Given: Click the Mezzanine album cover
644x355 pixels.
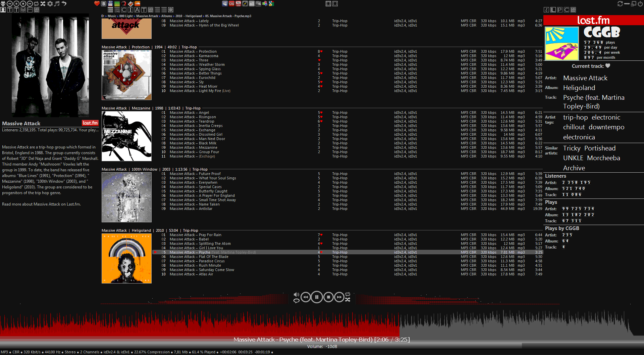Looking at the screenshot, I should click(x=126, y=136).
